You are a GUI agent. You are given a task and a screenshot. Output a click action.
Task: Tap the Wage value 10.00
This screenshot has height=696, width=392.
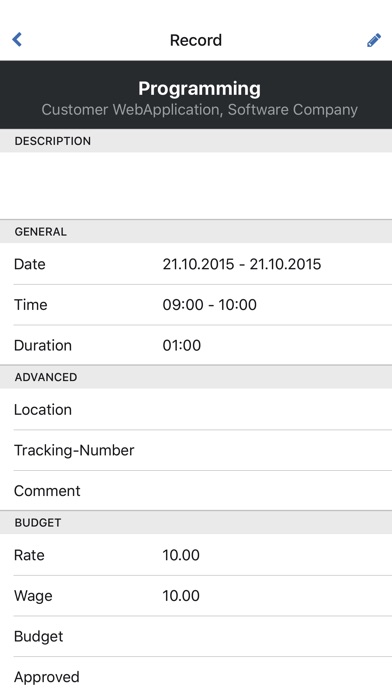click(181, 596)
